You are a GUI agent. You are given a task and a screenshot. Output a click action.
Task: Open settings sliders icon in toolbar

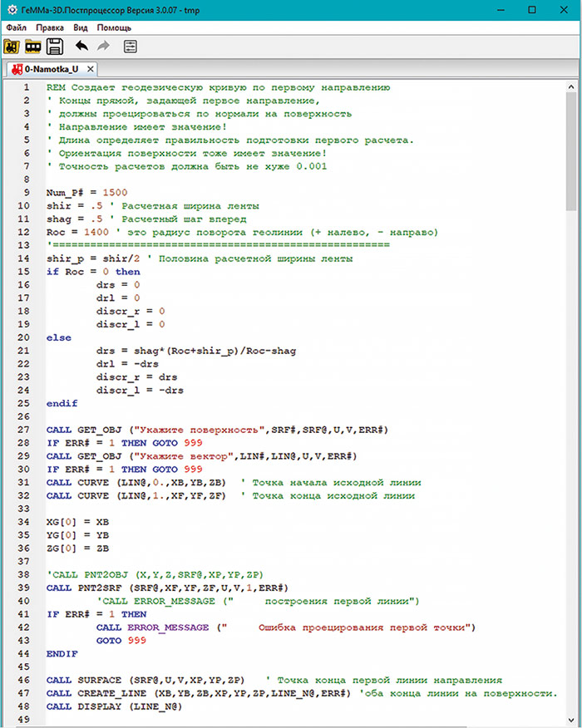[x=130, y=47]
